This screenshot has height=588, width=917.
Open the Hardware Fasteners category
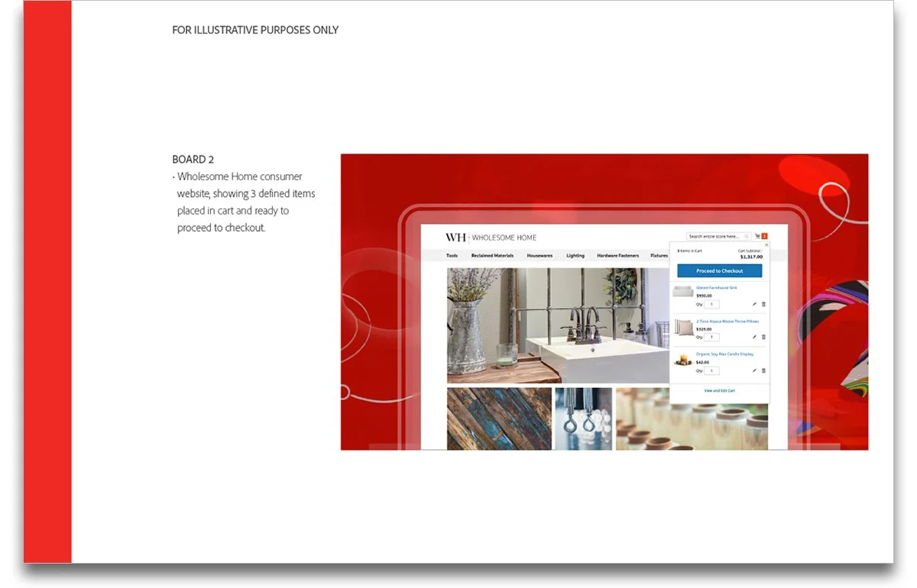point(617,256)
